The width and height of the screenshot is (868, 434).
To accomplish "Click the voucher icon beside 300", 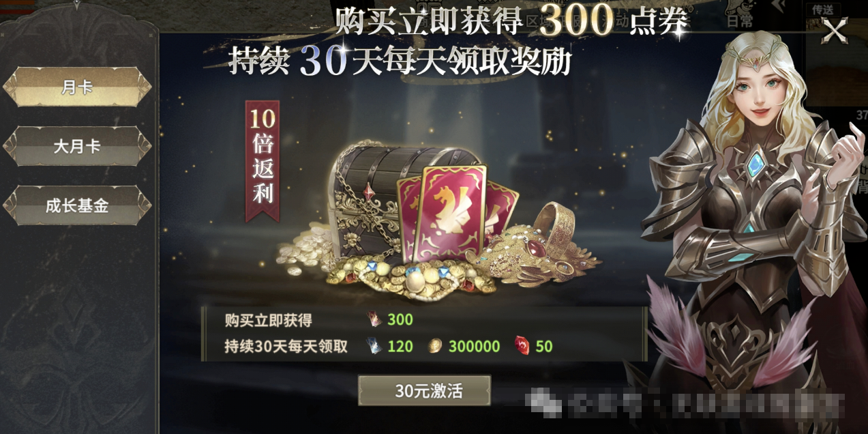I will click(372, 319).
